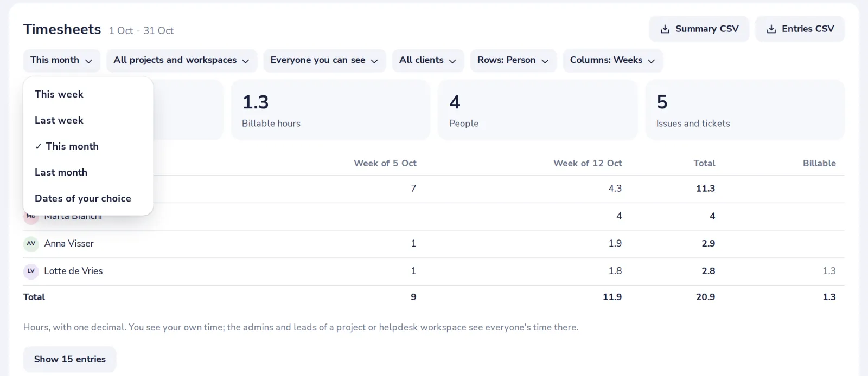Click the chevron on Rows: Person
The image size is (868, 376).
545,61
